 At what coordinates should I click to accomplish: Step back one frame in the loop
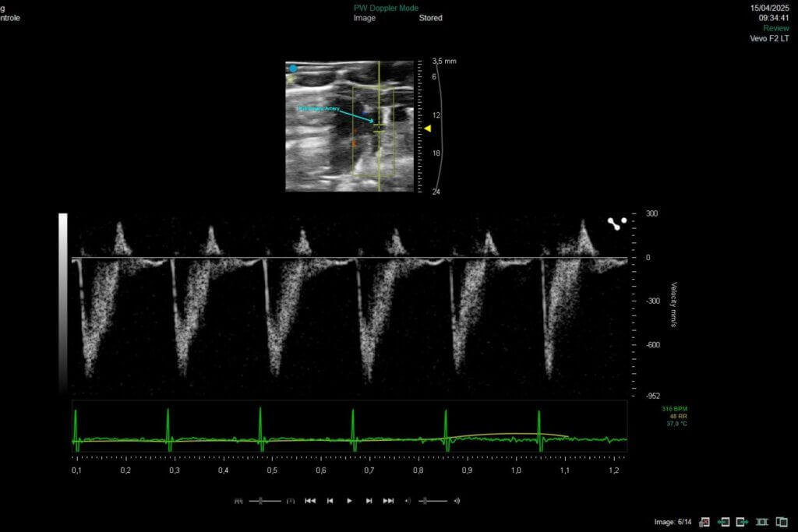(330, 501)
